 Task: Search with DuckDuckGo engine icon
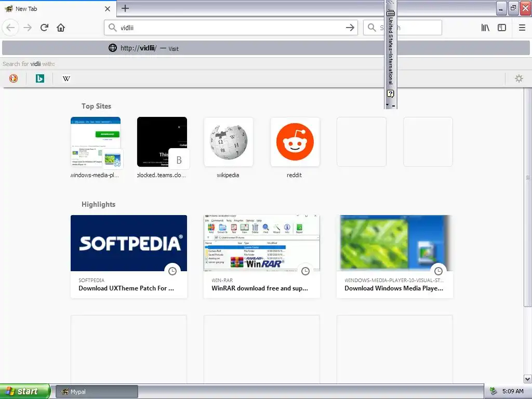13,78
